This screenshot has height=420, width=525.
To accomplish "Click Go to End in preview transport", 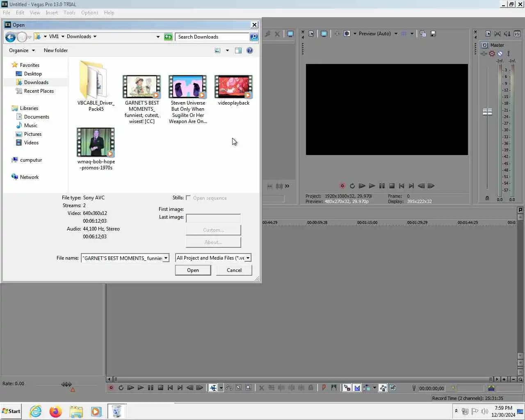I will [x=411, y=186].
